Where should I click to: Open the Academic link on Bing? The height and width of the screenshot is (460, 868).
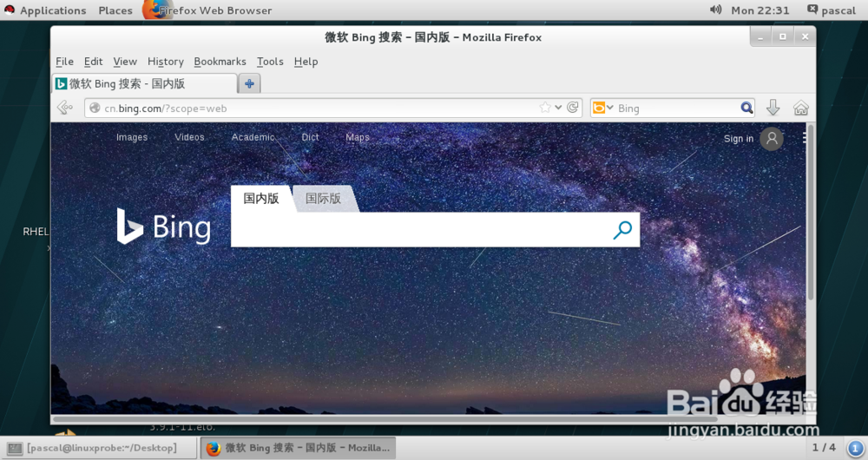253,137
